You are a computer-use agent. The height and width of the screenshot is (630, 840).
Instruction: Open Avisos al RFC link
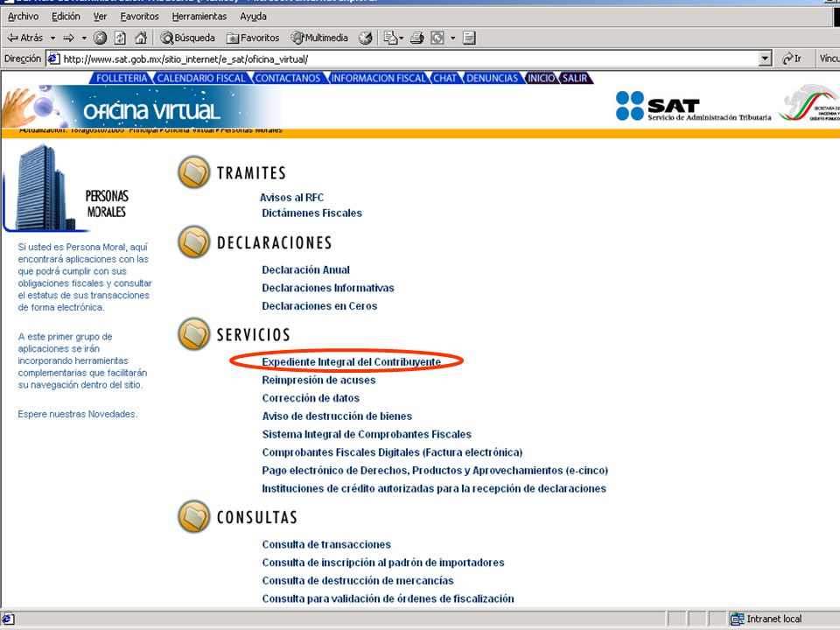(x=292, y=198)
